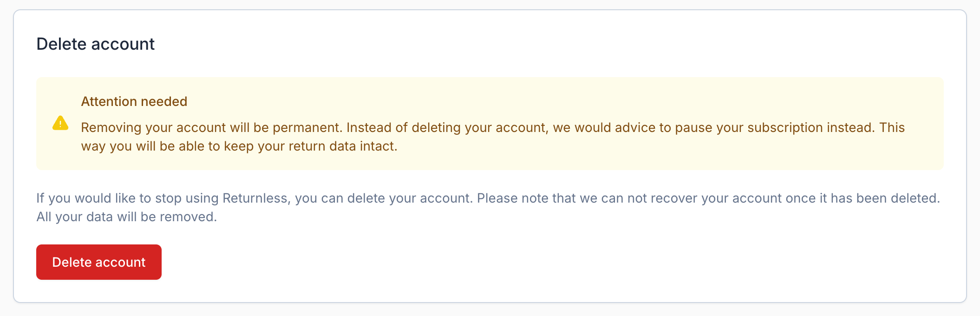Screen dimensions: 980x316
Task: Click the word "Attention" in the alert title
Action: click(x=109, y=101)
